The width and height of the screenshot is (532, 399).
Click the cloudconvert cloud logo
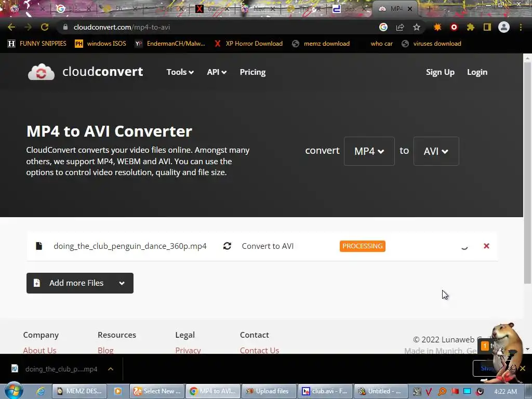(x=41, y=72)
